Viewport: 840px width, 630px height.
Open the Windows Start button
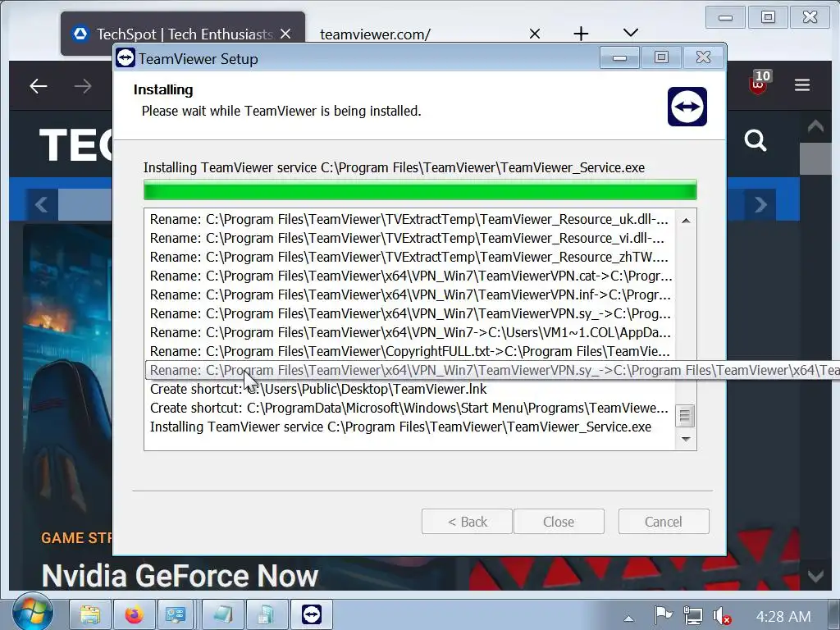click(x=32, y=612)
